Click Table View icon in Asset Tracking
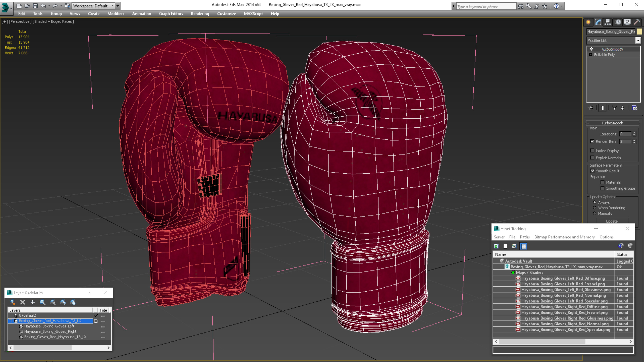Image resolution: width=644 pixels, height=362 pixels. coord(523,246)
